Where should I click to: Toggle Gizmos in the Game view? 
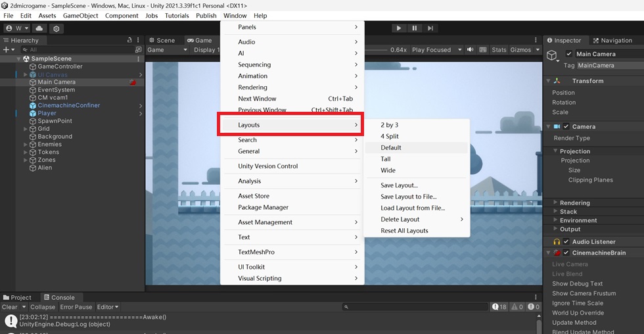click(520, 50)
